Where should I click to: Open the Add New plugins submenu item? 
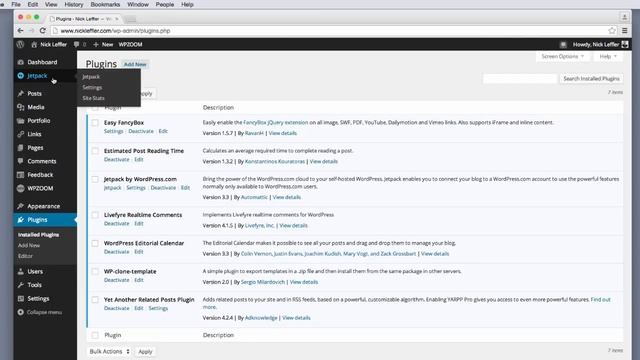29,245
